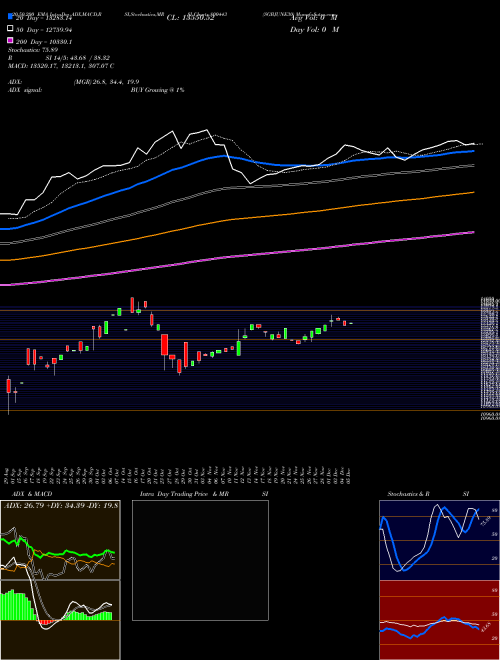Click the 'BUY Growing @ 1%' ADX signal

point(157,90)
